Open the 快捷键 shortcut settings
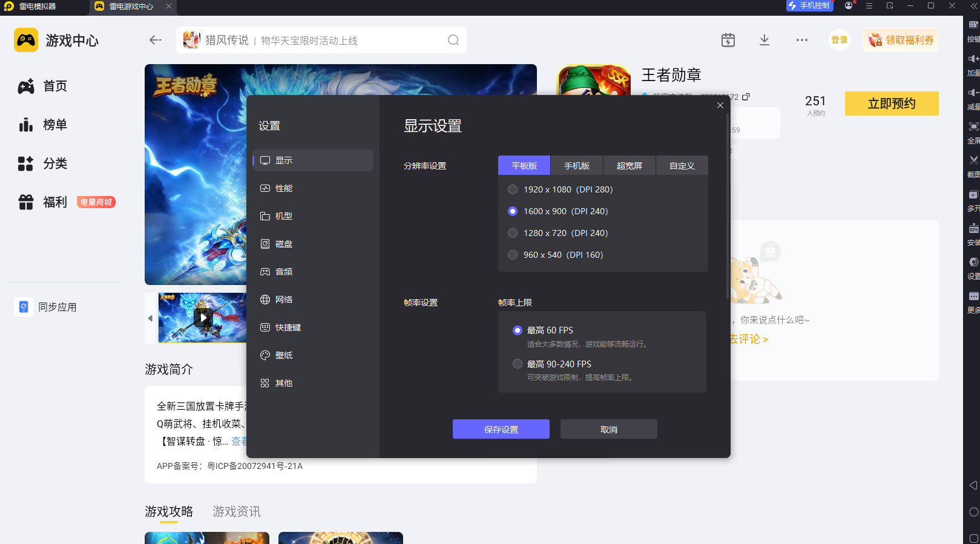 (313, 327)
